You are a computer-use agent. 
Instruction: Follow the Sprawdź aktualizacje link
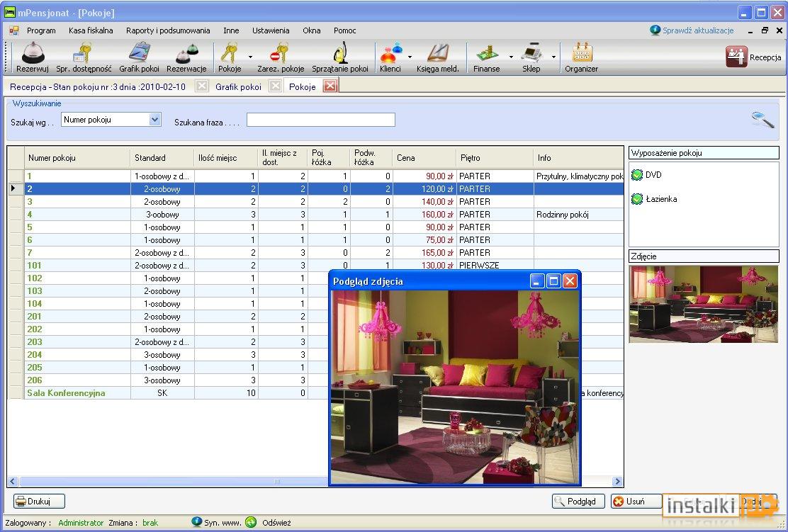[698, 30]
